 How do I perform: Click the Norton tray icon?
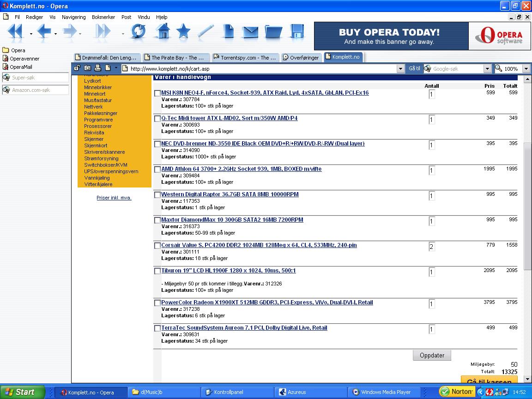(457, 392)
